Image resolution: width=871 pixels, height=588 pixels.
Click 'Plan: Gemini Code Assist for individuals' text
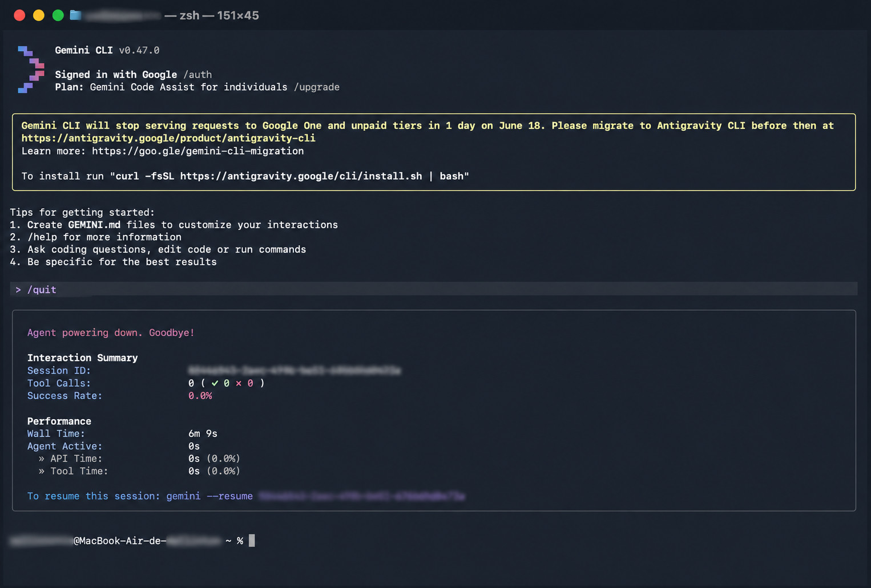coord(171,87)
